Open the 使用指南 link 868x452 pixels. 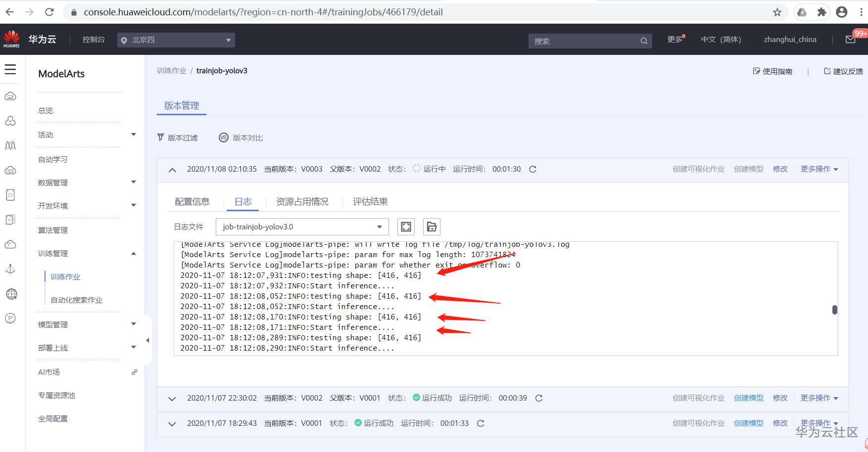tap(772, 71)
